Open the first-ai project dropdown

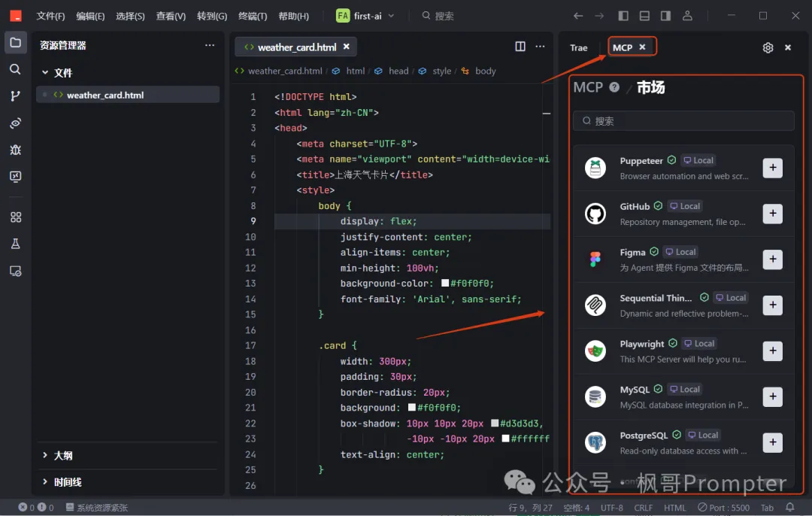pos(366,16)
